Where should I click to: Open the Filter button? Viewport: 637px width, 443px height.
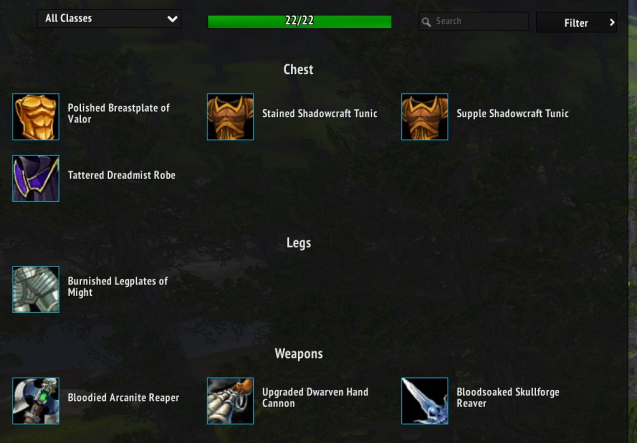coord(576,22)
